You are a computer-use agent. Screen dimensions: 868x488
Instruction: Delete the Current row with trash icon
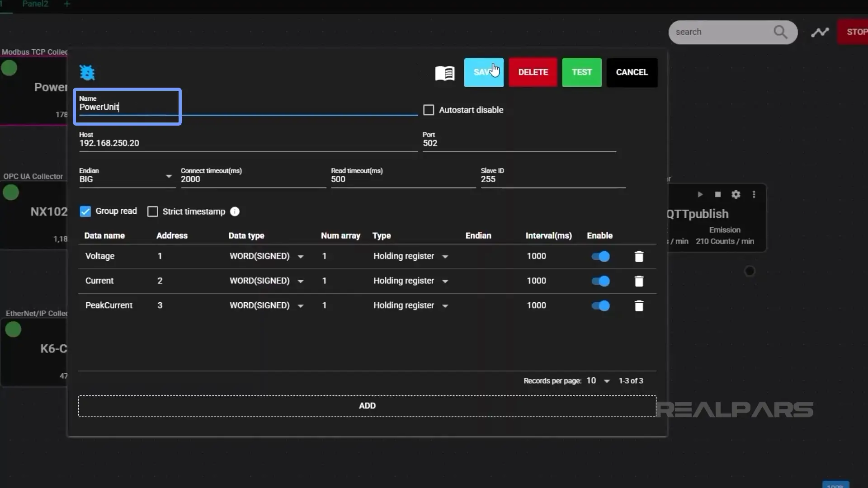coord(639,281)
